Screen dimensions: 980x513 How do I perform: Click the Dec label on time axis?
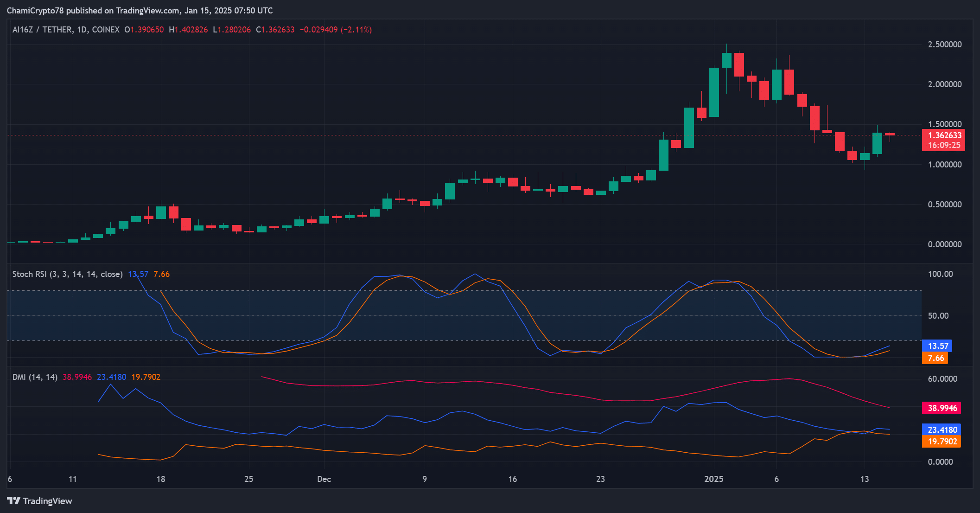(x=324, y=479)
